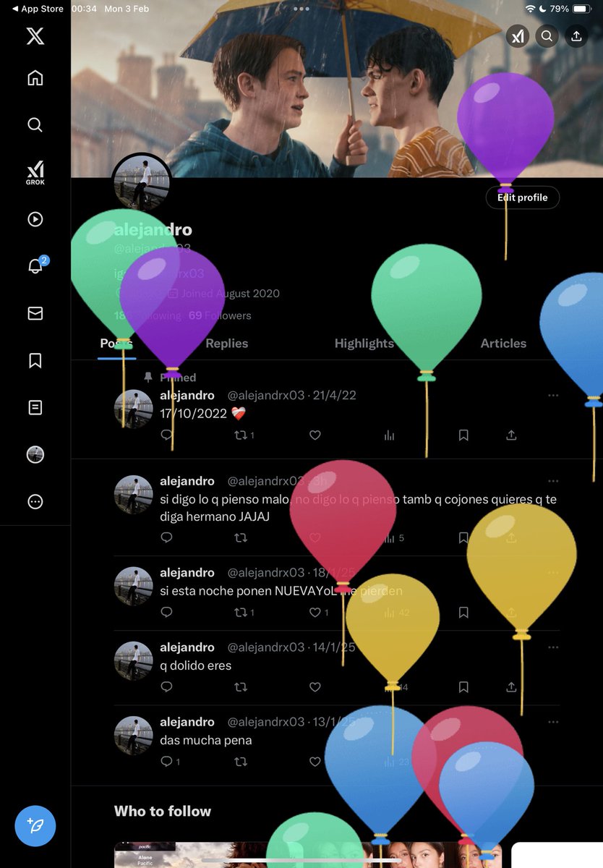Share the profile using header share icon
The image size is (603, 868).
(x=576, y=36)
